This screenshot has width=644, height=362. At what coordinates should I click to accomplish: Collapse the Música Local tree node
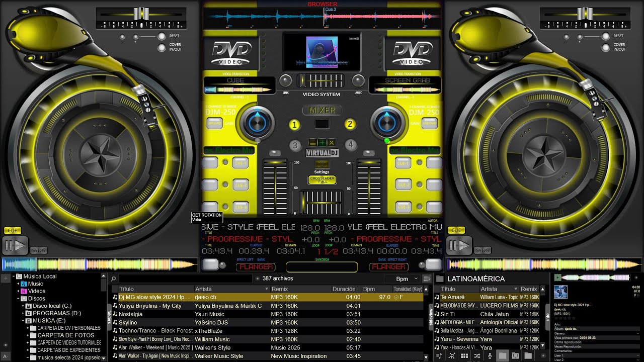pyautogui.click(x=14, y=277)
